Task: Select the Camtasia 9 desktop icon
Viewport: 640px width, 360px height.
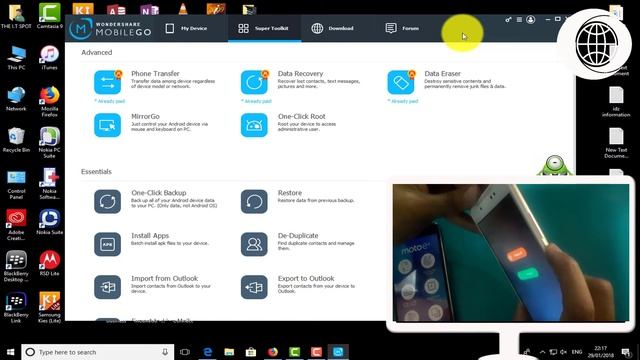Action: tap(49, 16)
